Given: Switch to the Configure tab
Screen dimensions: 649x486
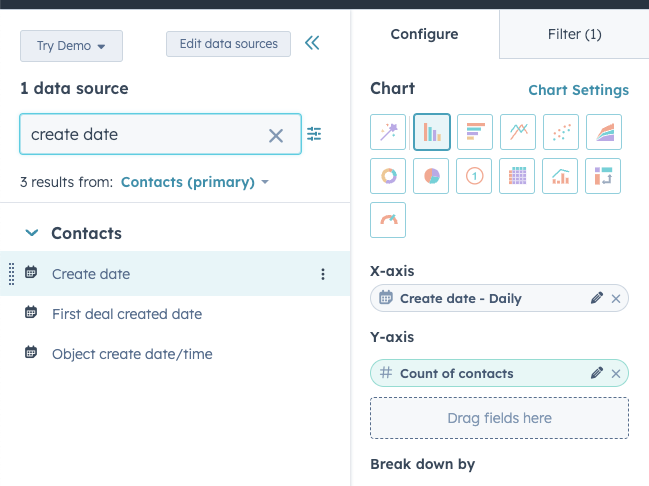Looking at the screenshot, I should point(425,34).
